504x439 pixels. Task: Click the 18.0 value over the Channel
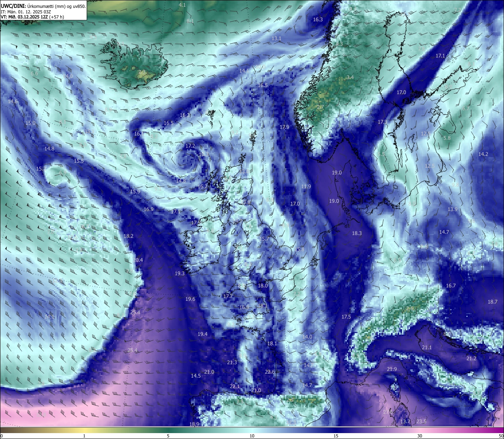pyautogui.click(x=263, y=285)
